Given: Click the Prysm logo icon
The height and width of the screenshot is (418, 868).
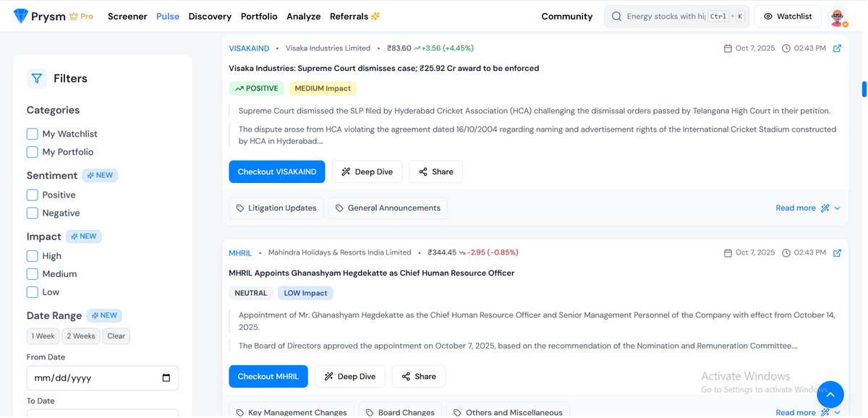Looking at the screenshot, I should pyautogui.click(x=21, y=16).
